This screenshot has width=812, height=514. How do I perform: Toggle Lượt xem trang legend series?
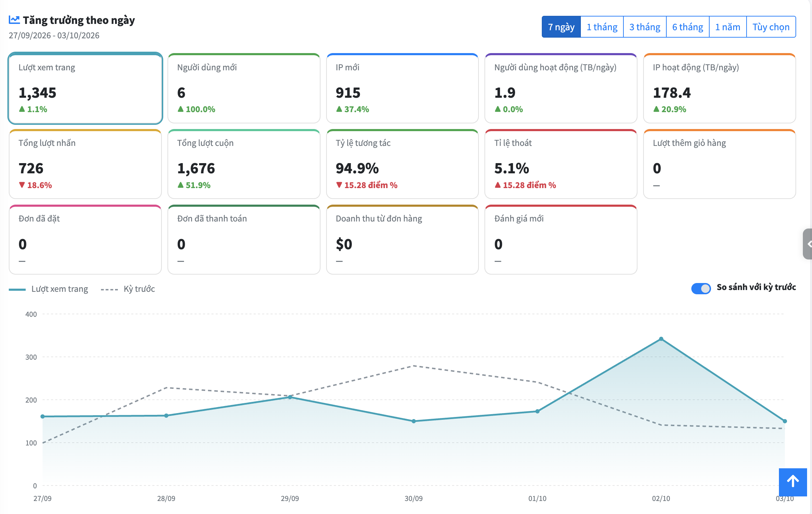point(49,289)
